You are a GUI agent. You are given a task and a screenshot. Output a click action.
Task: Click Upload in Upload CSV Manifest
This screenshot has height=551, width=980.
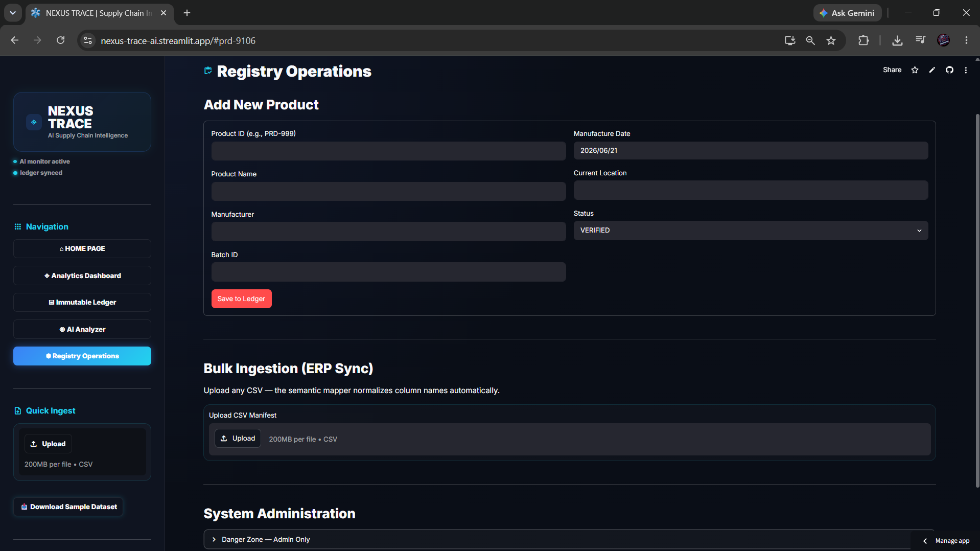coord(238,439)
